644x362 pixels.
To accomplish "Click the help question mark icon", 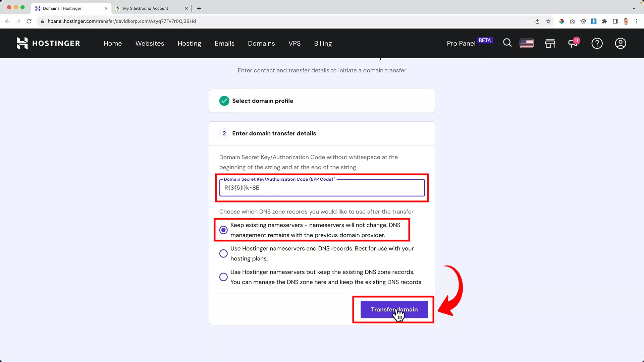I will (x=597, y=43).
